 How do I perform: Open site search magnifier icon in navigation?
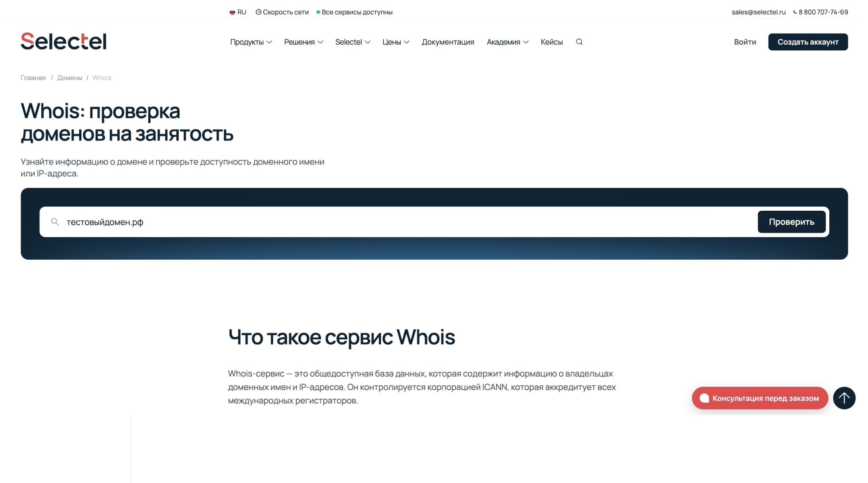579,42
